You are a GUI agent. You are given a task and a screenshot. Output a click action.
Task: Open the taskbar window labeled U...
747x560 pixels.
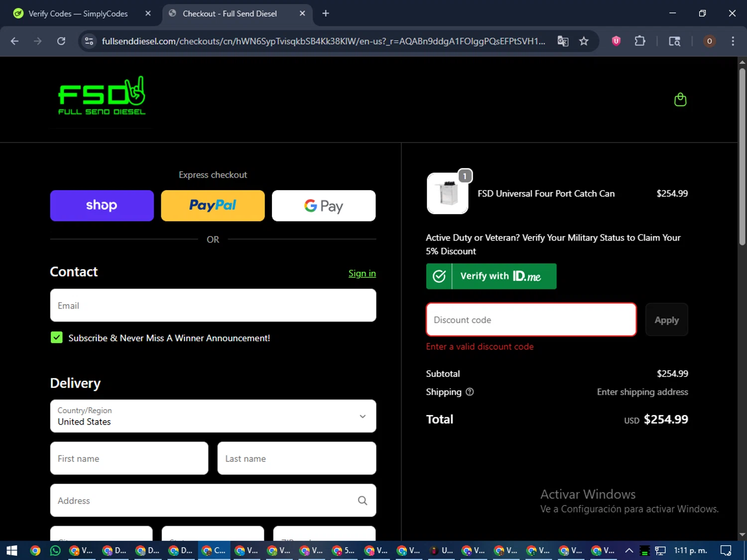coord(441,551)
